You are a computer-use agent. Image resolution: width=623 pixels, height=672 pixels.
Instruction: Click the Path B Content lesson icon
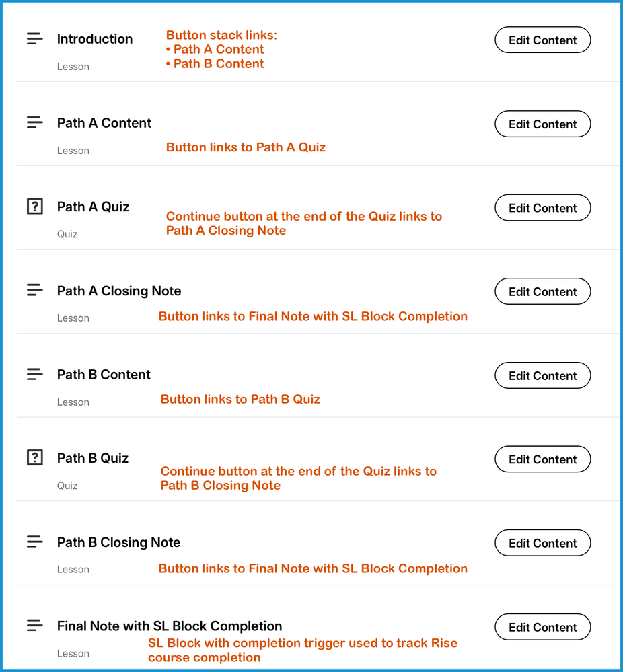[35, 375]
